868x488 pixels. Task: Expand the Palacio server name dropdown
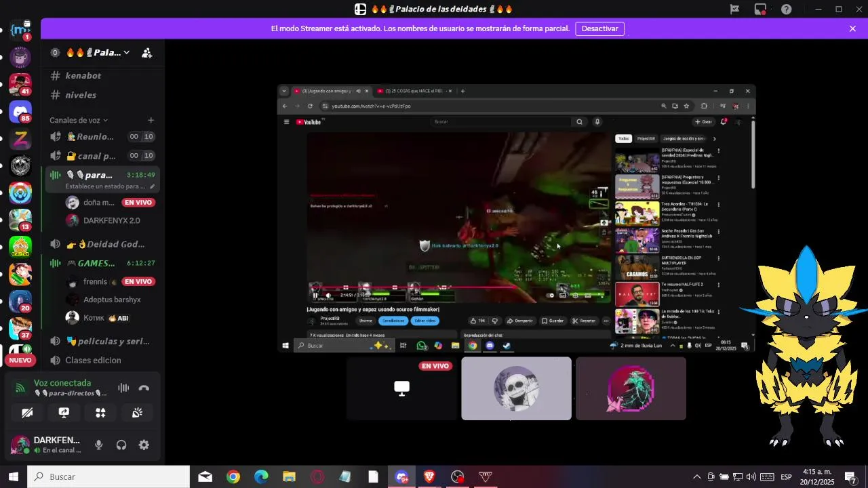(x=126, y=53)
